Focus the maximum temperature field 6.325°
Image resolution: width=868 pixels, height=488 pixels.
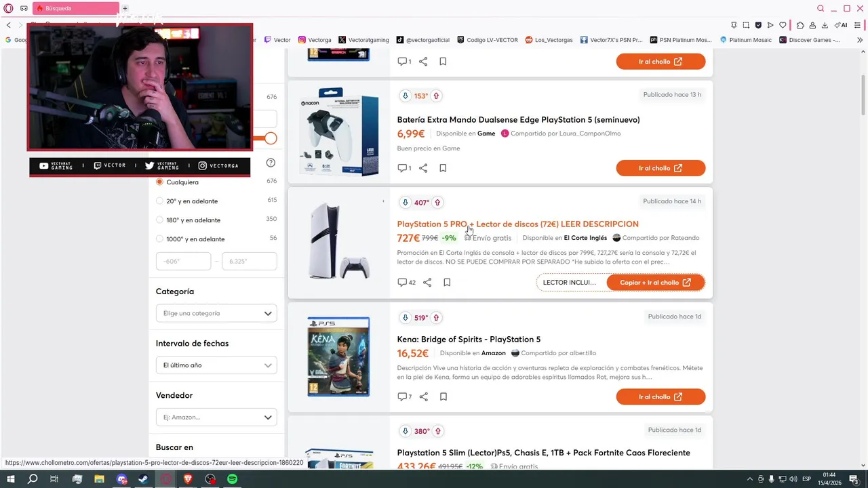[249, 261]
